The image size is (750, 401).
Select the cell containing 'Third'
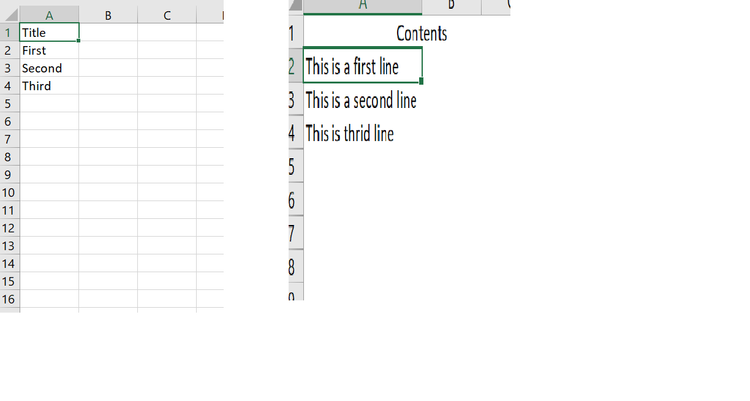click(x=49, y=86)
